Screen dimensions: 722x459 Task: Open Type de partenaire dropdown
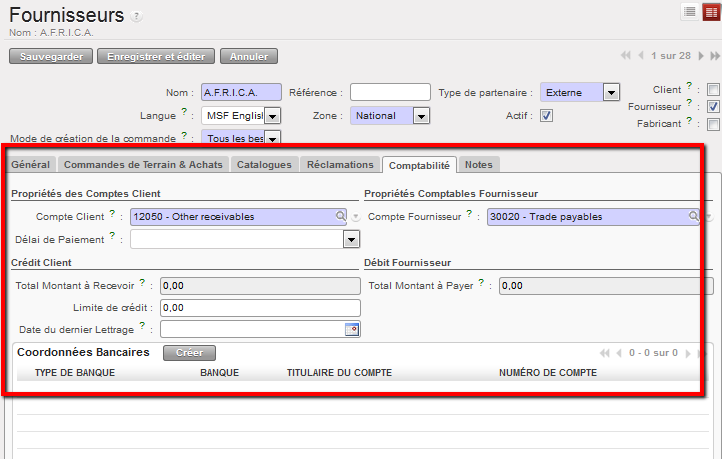[x=610, y=92]
